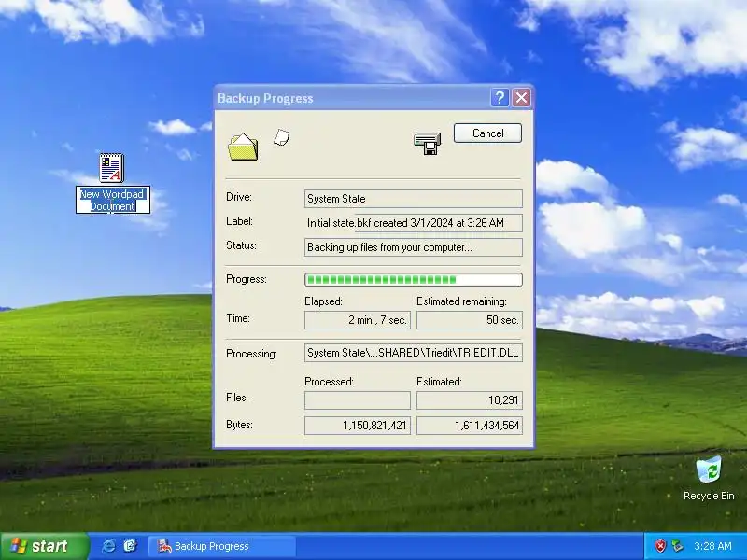Click the Bytes: label
This screenshot has height=560, width=747.
[x=239, y=425]
